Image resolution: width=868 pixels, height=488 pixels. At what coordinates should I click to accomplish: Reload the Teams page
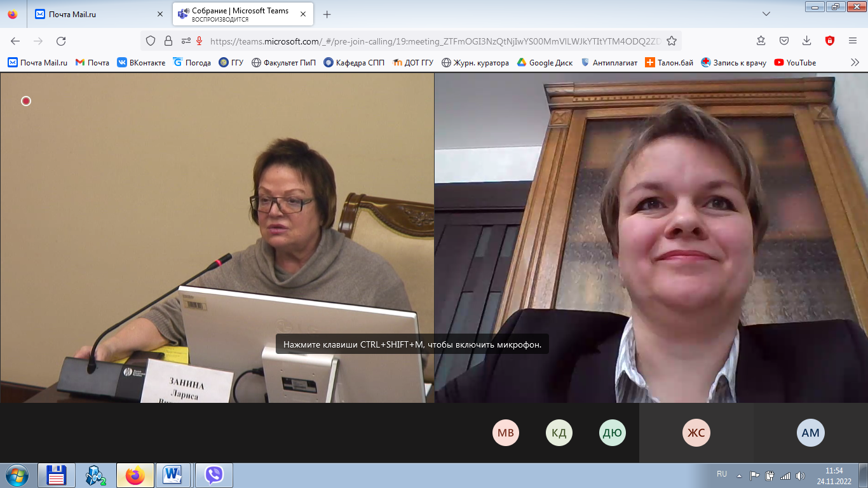point(61,41)
